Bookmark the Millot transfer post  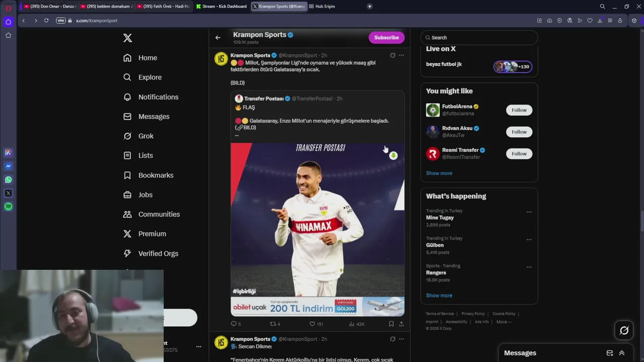coord(391,324)
